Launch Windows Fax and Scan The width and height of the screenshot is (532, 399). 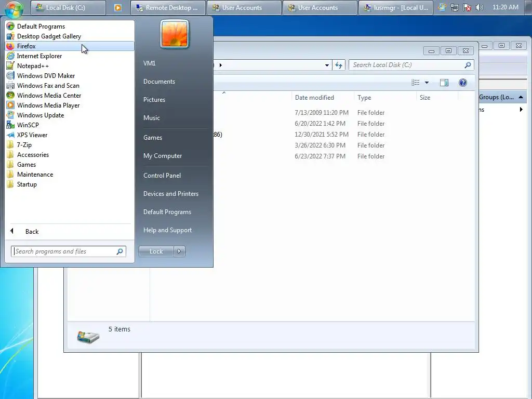pyautogui.click(x=70, y=86)
